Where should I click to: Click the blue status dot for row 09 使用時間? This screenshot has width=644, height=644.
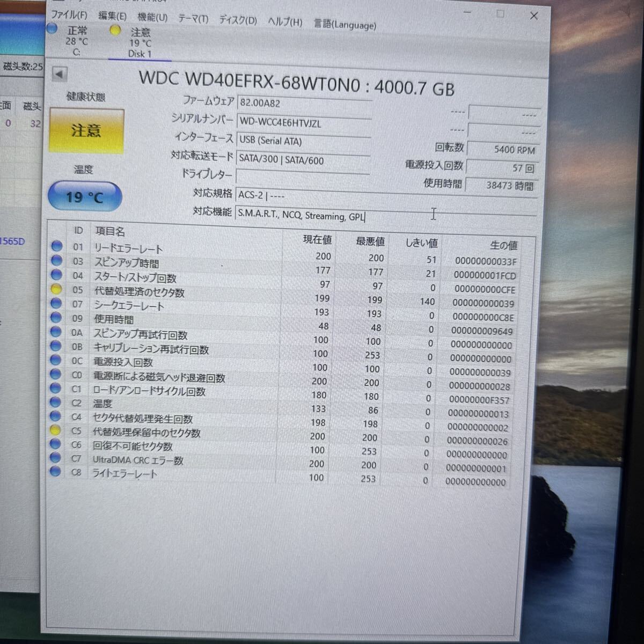click(56, 317)
